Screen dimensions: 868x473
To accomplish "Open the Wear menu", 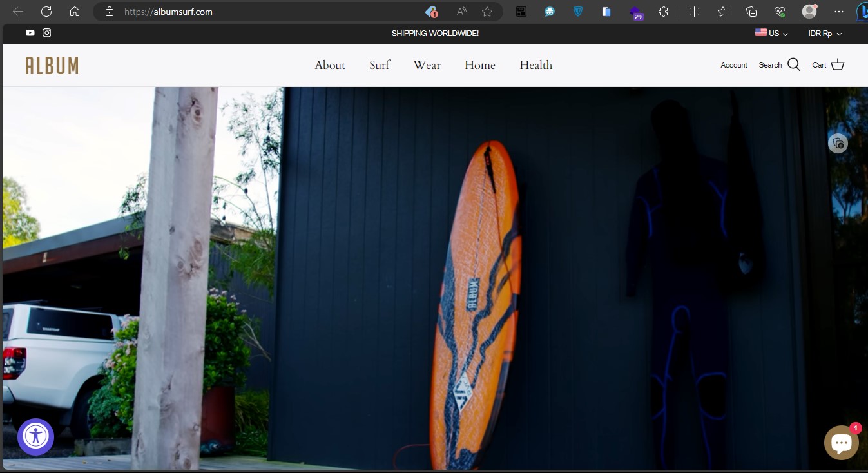I will (427, 65).
